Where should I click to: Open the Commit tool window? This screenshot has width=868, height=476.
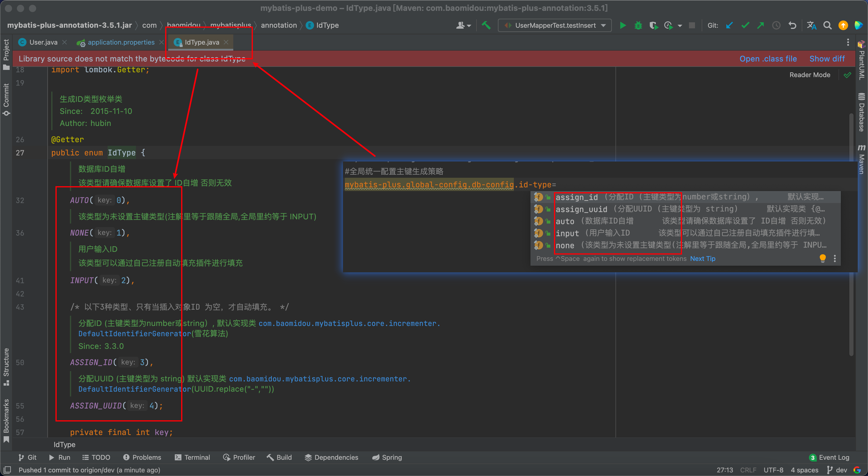click(x=6, y=99)
